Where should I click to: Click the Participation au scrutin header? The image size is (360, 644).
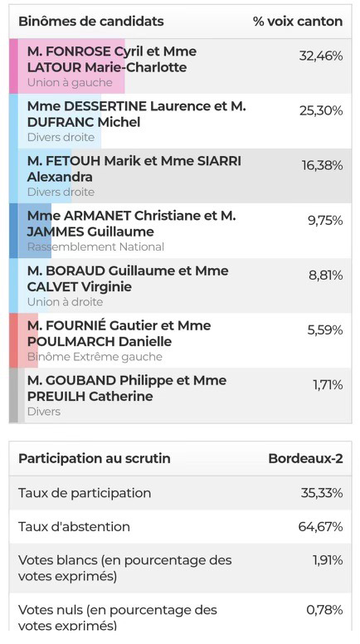[95, 458]
